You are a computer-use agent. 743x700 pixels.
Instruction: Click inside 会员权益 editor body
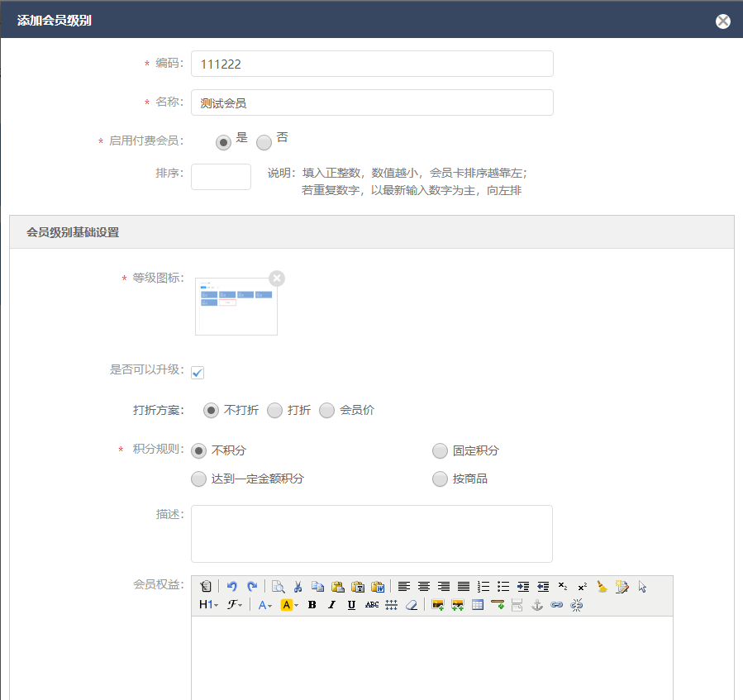click(x=432, y=658)
